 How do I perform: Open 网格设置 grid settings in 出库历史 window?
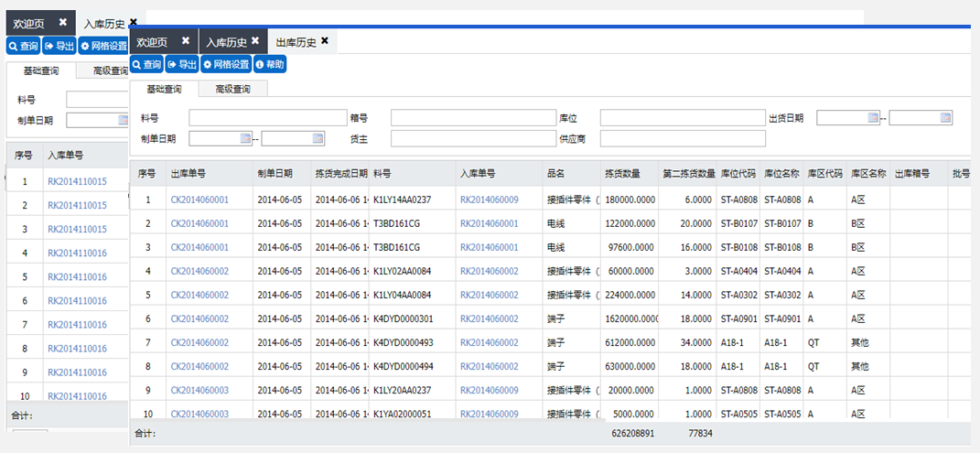tap(226, 64)
